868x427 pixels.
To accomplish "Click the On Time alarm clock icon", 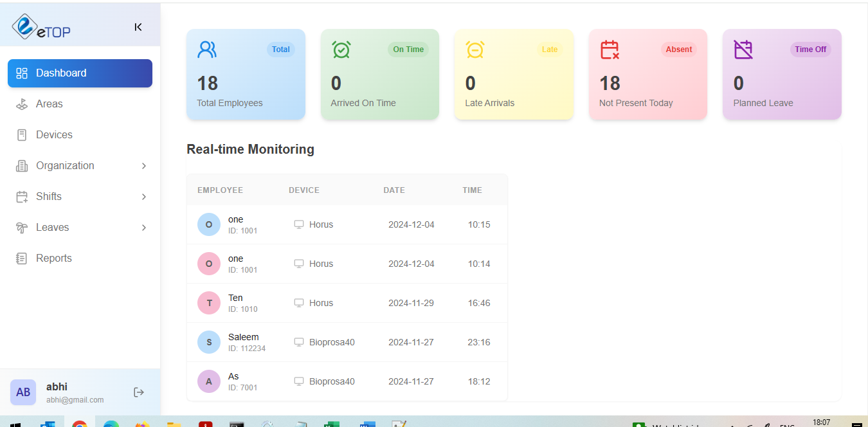I will point(341,49).
